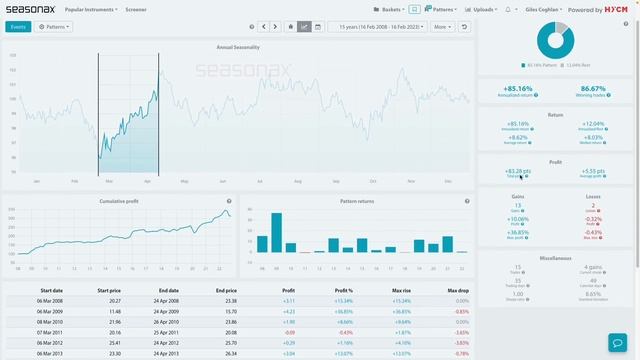Click the 86.67% winning trades value
The height and width of the screenshot is (360, 640).
click(x=593, y=89)
